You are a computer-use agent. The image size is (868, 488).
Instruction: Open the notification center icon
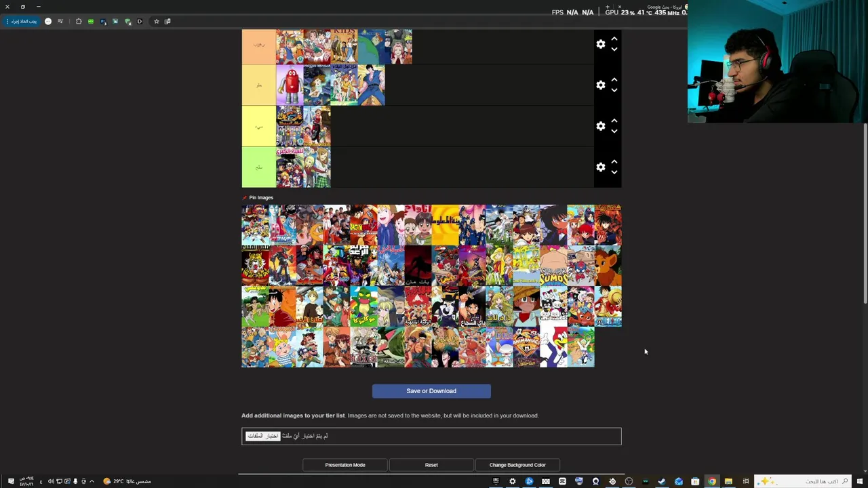point(11,481)
